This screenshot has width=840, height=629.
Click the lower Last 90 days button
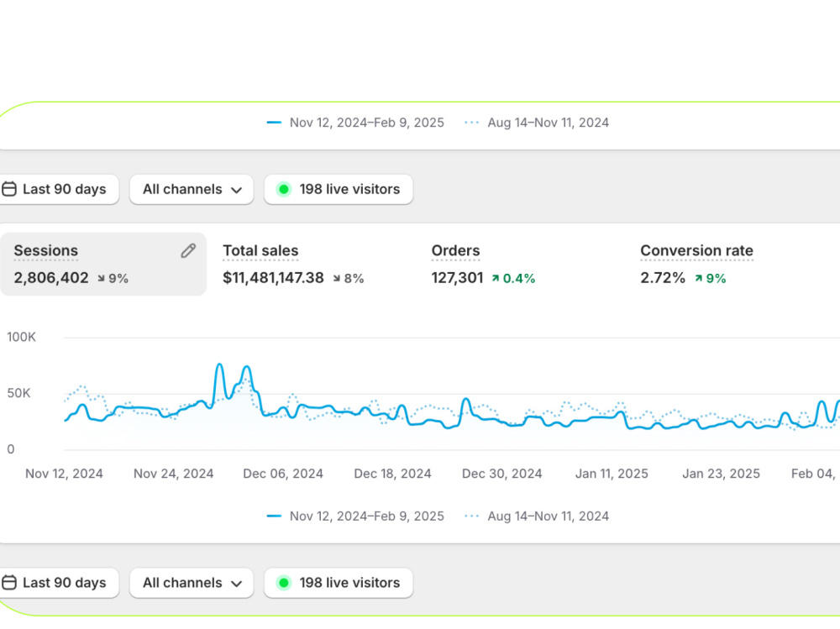click(59, 582)
